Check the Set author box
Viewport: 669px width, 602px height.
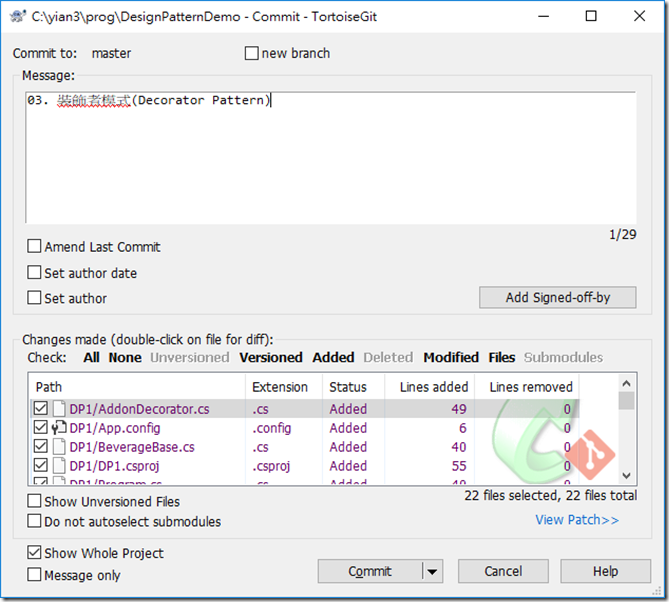[x=34, y=297]
